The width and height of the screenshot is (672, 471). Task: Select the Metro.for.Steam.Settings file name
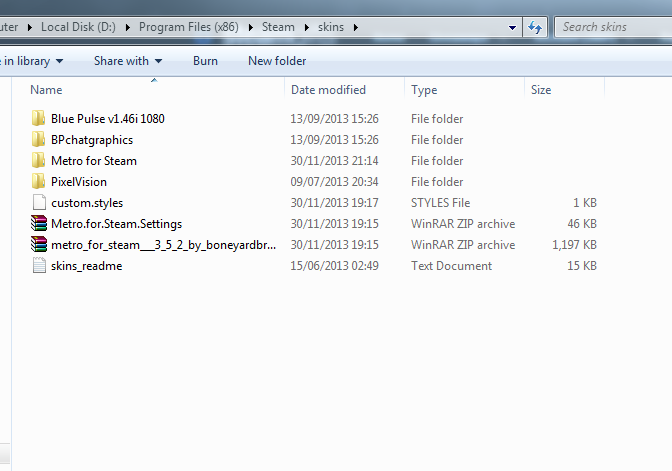pyautogui.click(x=116, y=224)
